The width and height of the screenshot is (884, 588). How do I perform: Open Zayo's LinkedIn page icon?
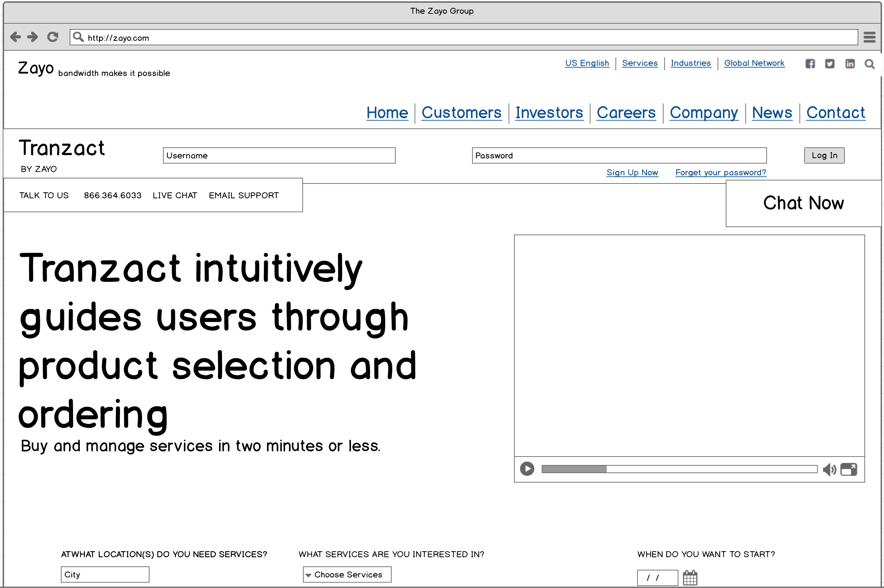tap(850, 64)
